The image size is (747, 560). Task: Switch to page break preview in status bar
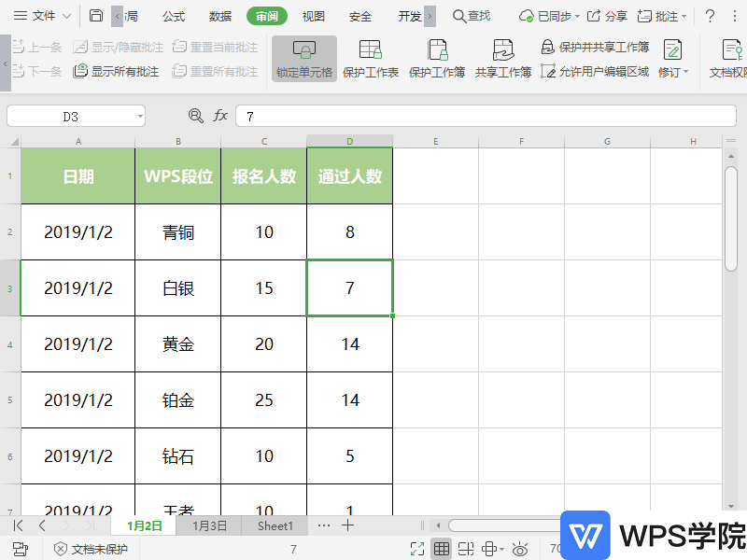[467, 548]
